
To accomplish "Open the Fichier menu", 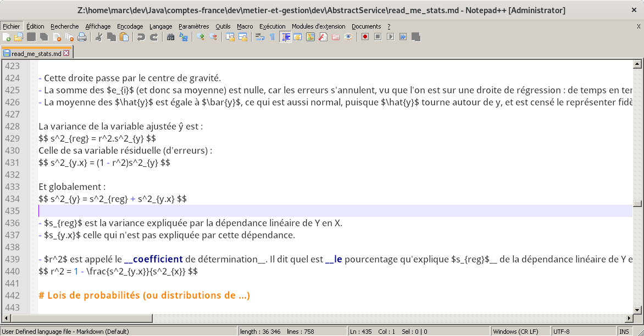I will point(11,26).
